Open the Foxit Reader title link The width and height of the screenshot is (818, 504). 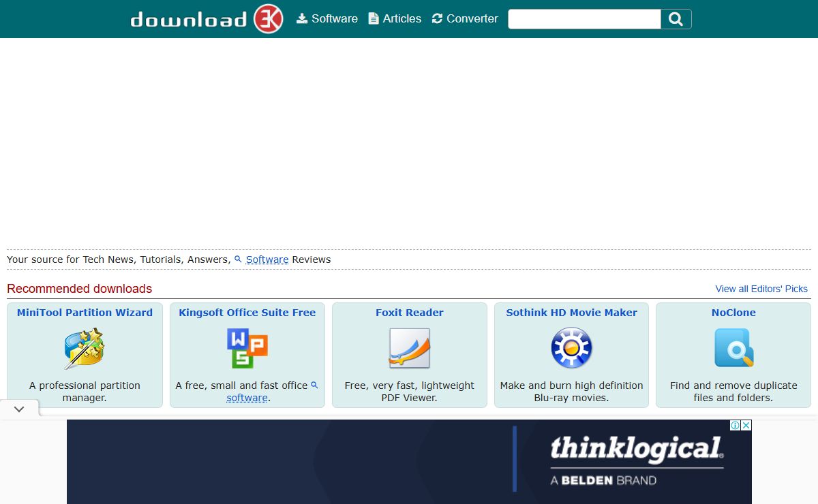(409, 313)
